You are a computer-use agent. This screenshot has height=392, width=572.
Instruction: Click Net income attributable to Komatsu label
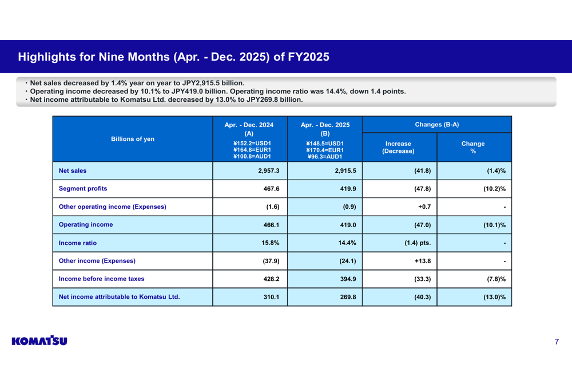point(119,297)
